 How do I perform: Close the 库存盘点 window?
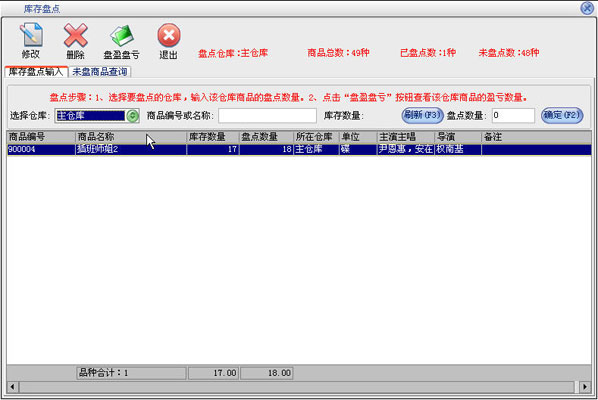587,8
